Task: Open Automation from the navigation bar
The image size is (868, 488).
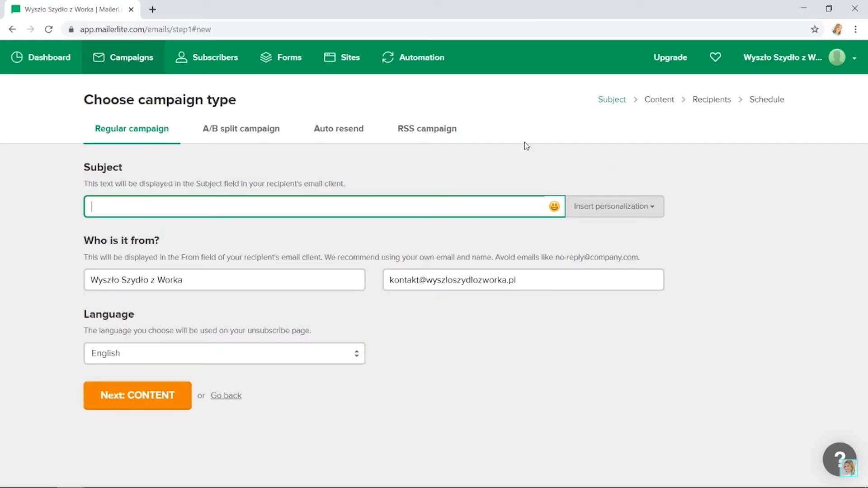Action: 413,57
